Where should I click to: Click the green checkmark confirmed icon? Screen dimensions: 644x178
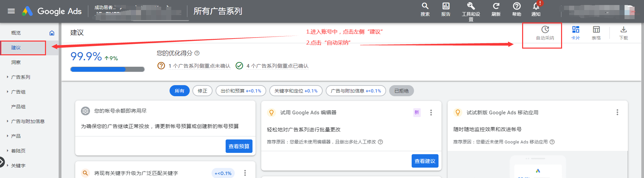239,66
